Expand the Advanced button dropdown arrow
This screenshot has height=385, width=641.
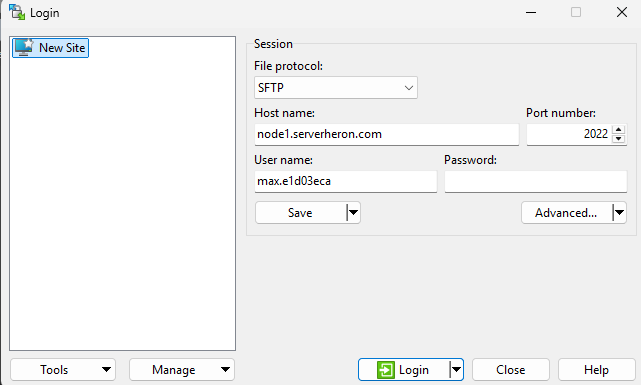(x=619, y=213)
